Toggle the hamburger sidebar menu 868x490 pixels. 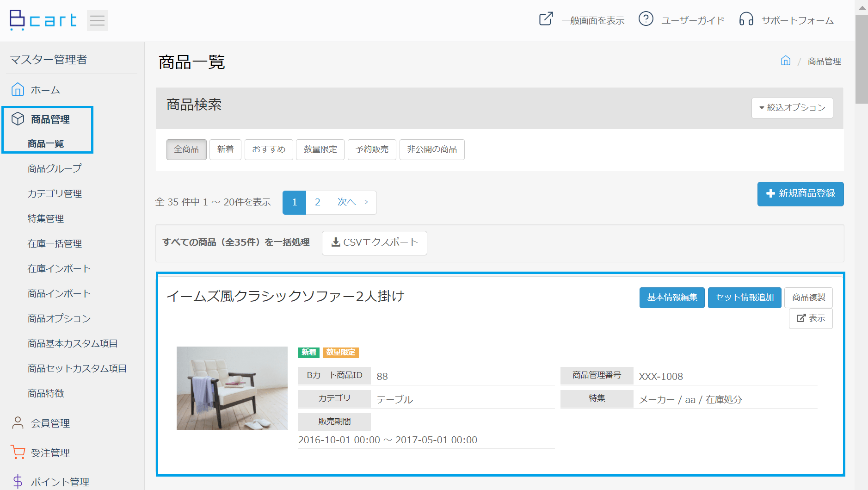(x=97, y=21)
